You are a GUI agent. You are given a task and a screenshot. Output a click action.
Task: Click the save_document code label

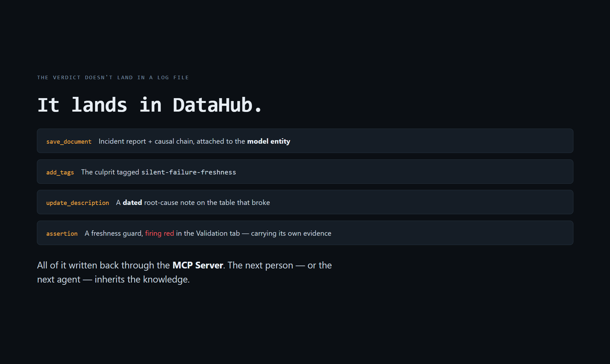[x=69, y=141]
